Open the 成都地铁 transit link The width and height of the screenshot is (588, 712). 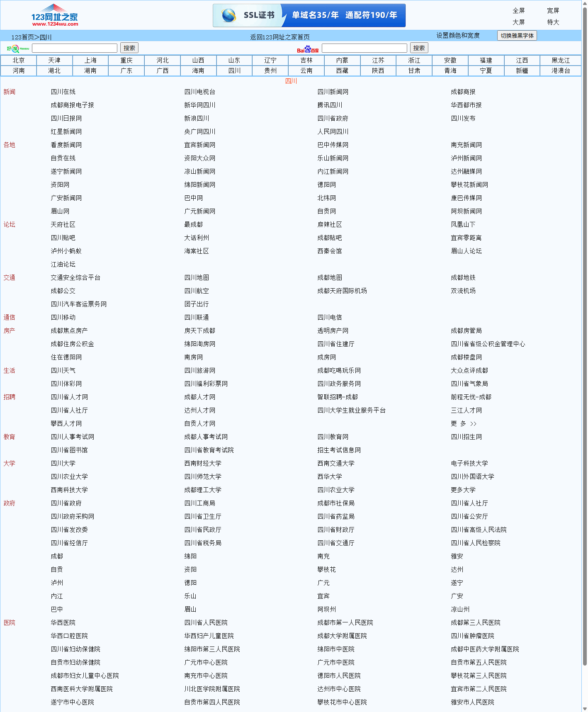tap(463, 278)
